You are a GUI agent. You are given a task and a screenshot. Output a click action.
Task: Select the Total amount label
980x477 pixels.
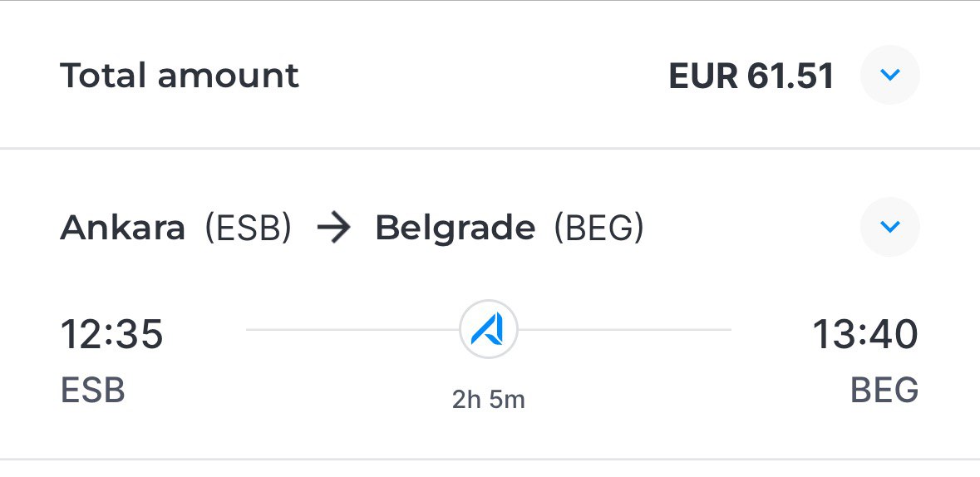tap(180, 76)
